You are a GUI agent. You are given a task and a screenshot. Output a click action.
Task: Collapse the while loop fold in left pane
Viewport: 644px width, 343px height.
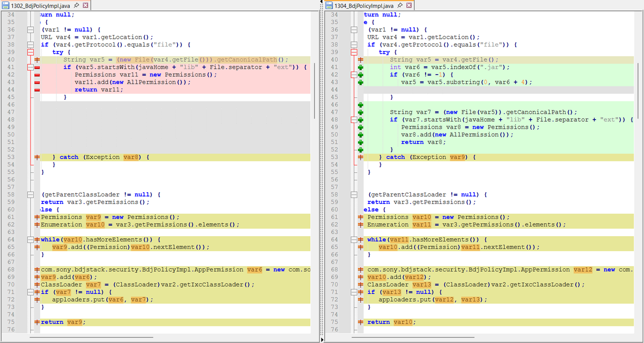point(31,239)
